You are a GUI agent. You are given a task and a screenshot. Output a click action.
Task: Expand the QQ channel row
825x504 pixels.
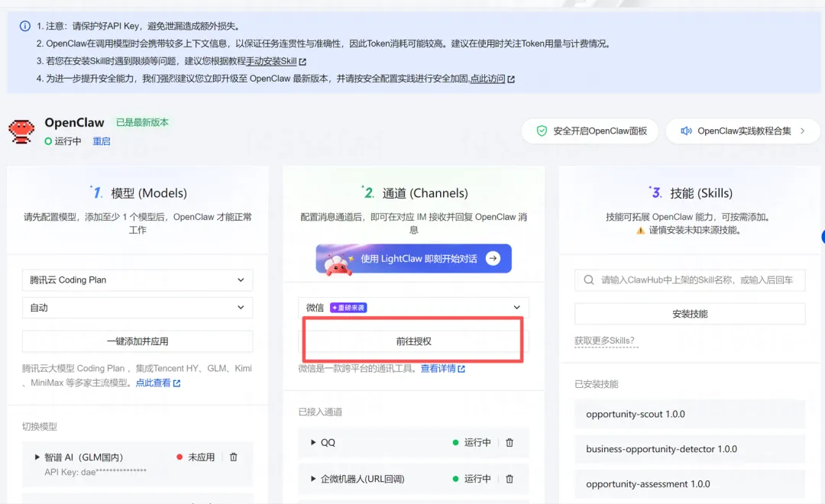point(313,442)
